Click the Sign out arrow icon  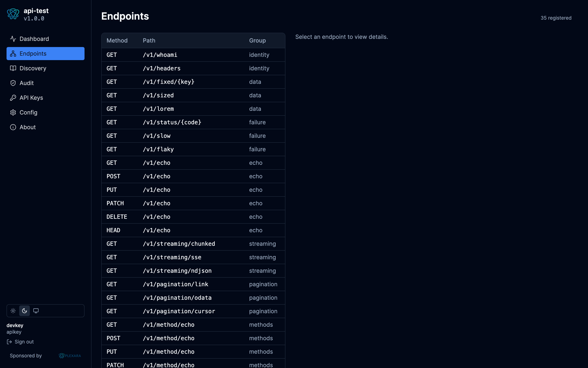coord(9,342)
